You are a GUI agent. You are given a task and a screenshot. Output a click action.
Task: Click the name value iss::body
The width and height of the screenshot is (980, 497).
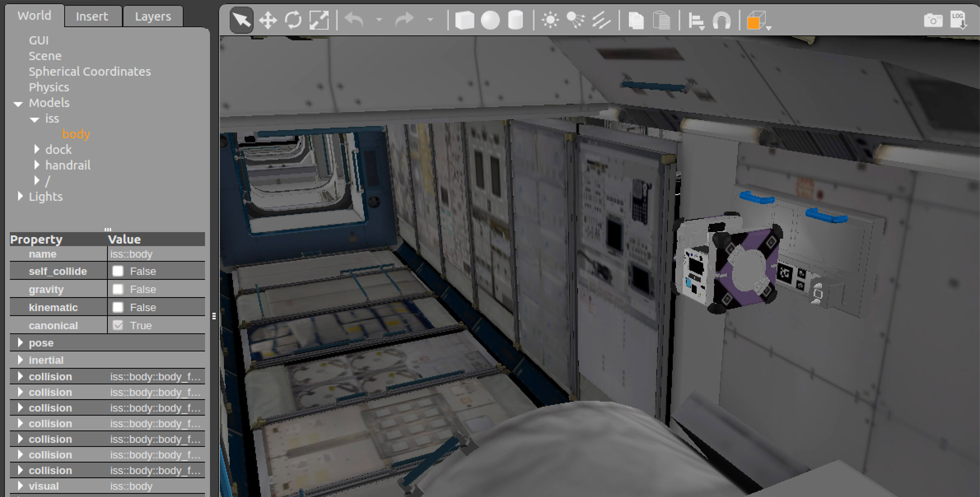[131, 253]
